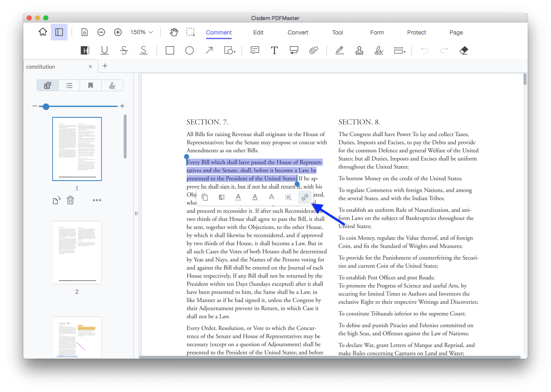Screen dimensions: 551x392
Task: Open the 150% zoom dropdown
Action: click(142, 32)
